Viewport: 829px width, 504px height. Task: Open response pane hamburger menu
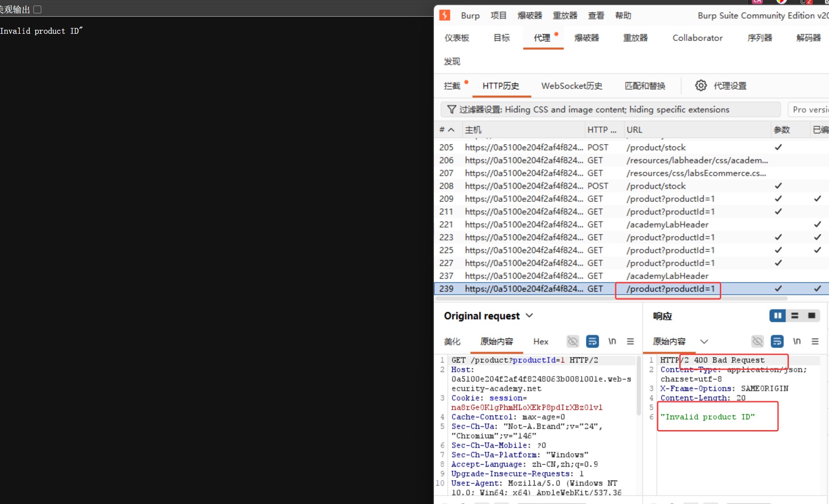pos(815,341)
